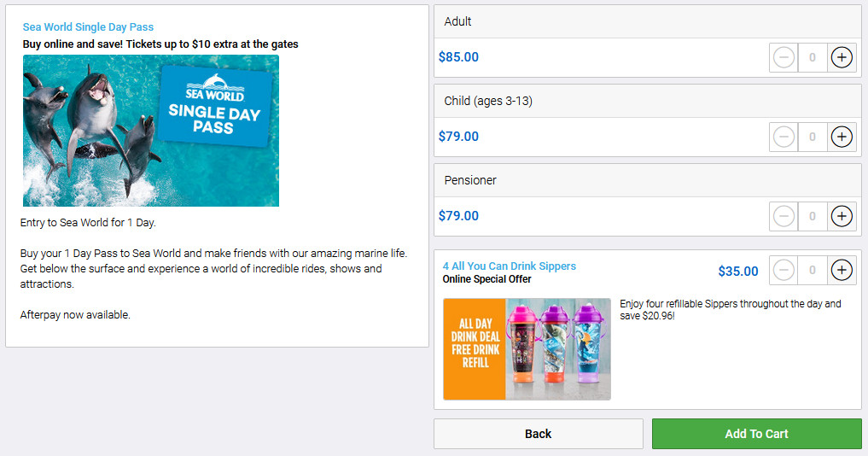Open the 4 All You Can Drink Sippers link
Image resolution: width=868 pixels, height=456 pixels.
click(509, 266)
